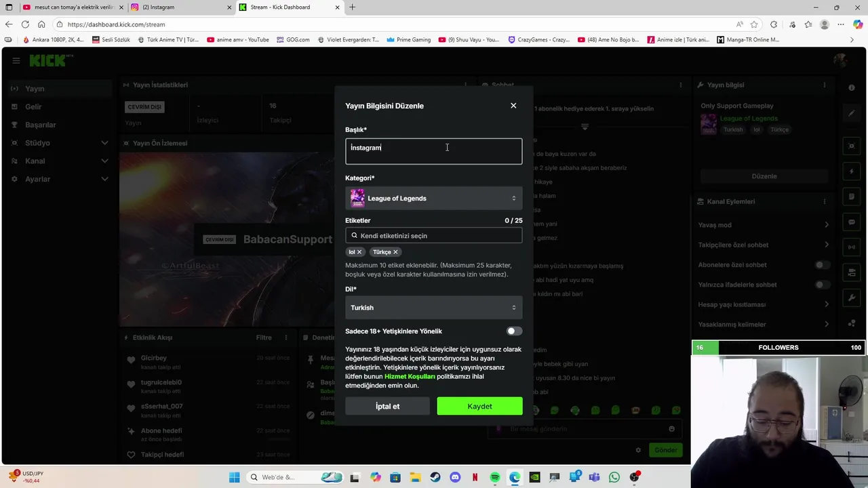Click the chat bubble icon in right rail
The image size is (868, 488).
pyautogui.click(x=852, y=222)
